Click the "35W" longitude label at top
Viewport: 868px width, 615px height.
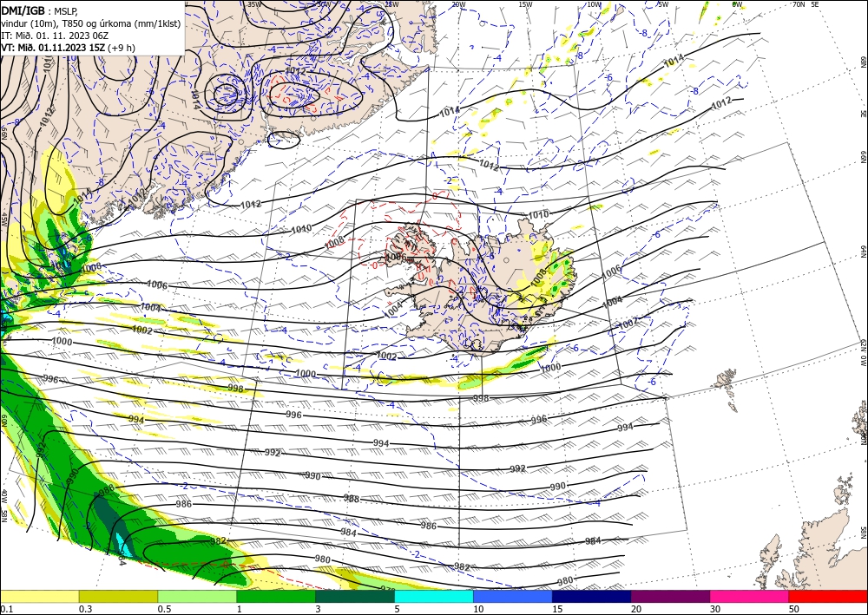pos(254,4)
